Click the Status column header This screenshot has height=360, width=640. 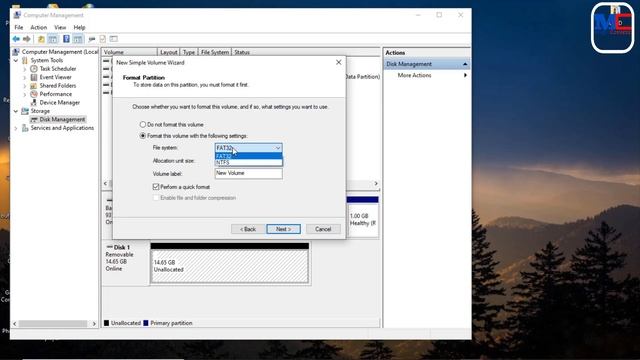click(x=242, y=52)
